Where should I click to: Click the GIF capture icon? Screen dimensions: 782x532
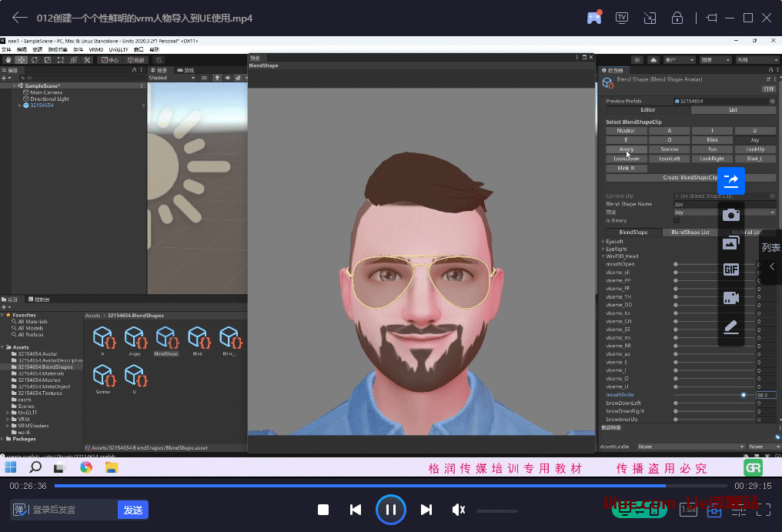coord(730,269)
